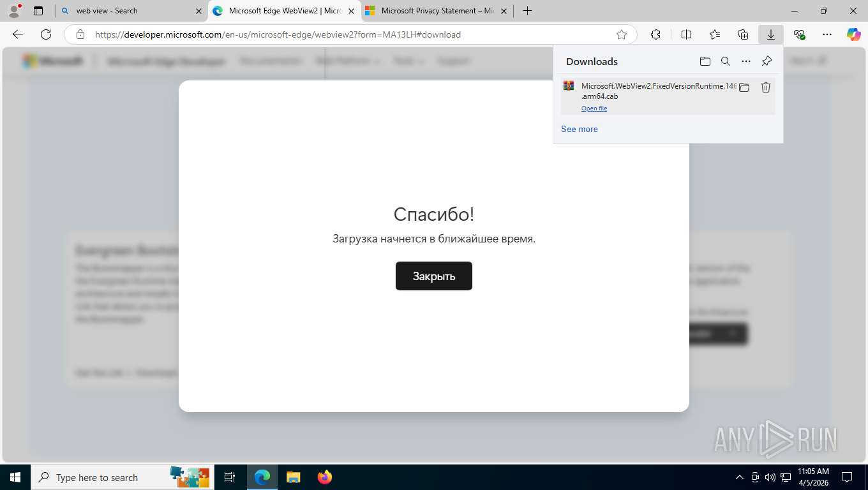Image resolution: width=868 pixels, height=490 pixels.
Task: Close the Microsoft Privacy Statement tab
Action: [504, 11]
